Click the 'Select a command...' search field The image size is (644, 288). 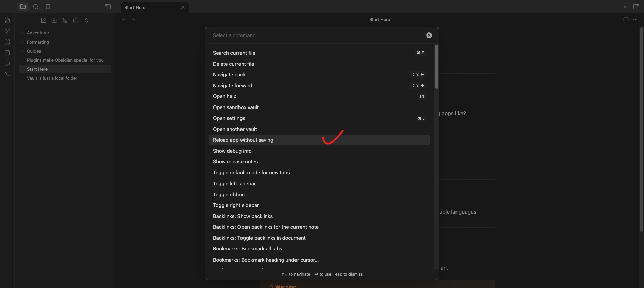(x=315, y=35)
